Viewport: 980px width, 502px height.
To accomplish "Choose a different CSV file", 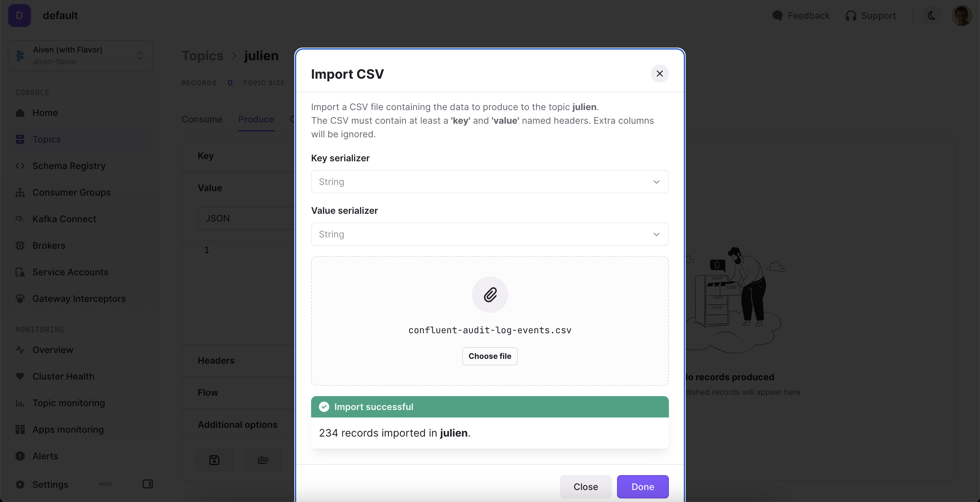I will (x=490, y=356).
